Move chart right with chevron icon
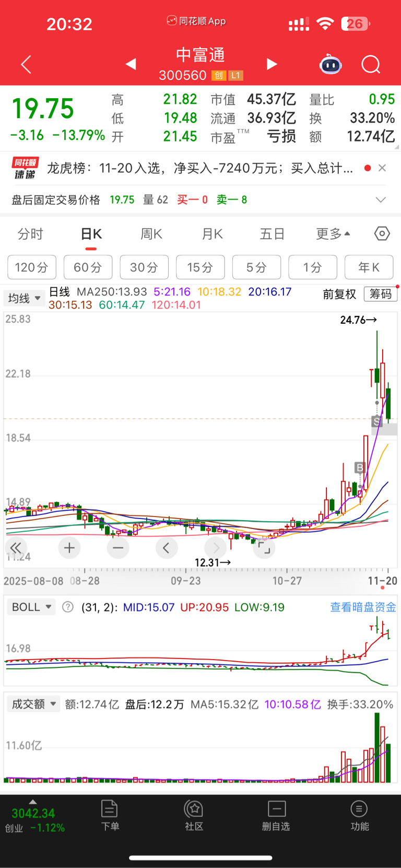Image resolution: width=401 pixels, height=868 pixels. point(216,548)
